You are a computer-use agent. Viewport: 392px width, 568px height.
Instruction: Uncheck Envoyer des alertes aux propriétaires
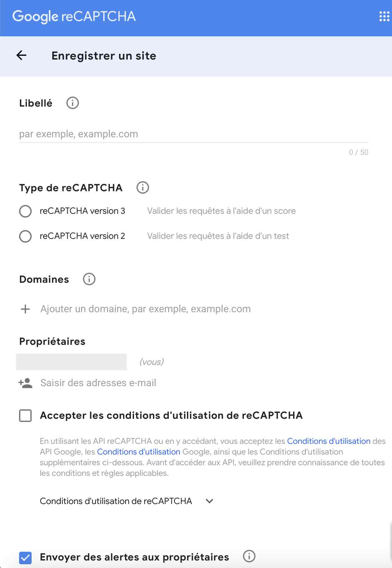(x=26, y=557)
